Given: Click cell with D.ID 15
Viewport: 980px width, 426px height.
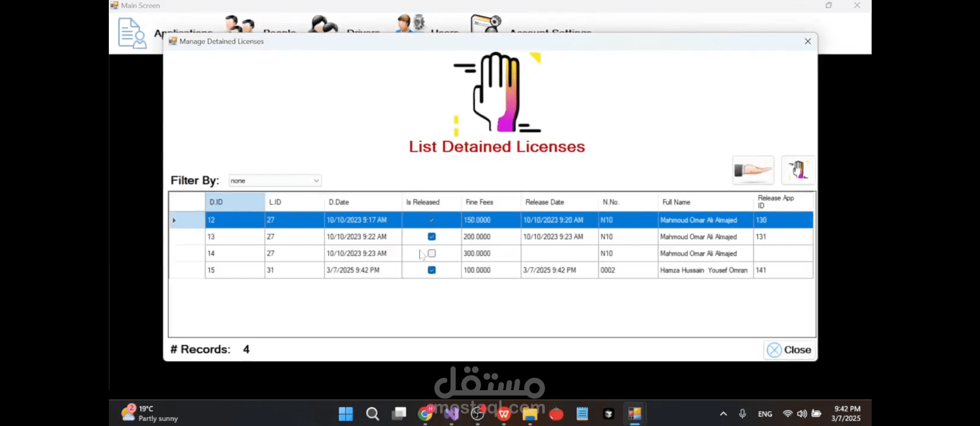Looking at the screenshot, I should pos(235,270).
